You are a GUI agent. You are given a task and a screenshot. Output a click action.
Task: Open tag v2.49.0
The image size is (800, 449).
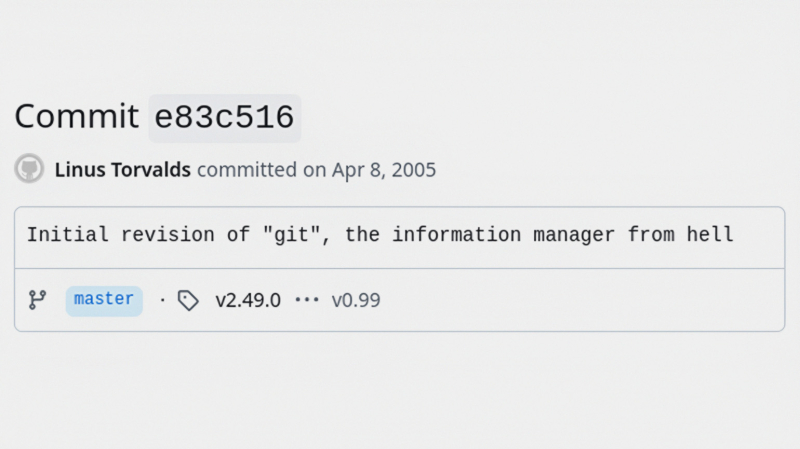248,300
